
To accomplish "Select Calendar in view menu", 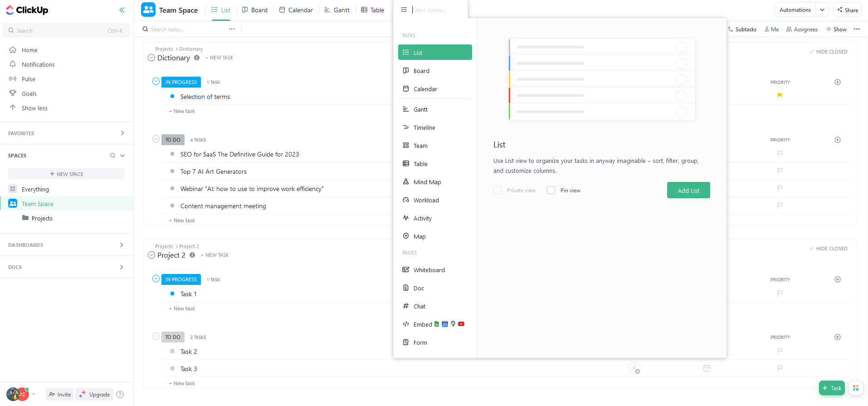I will tap(435, 89).
